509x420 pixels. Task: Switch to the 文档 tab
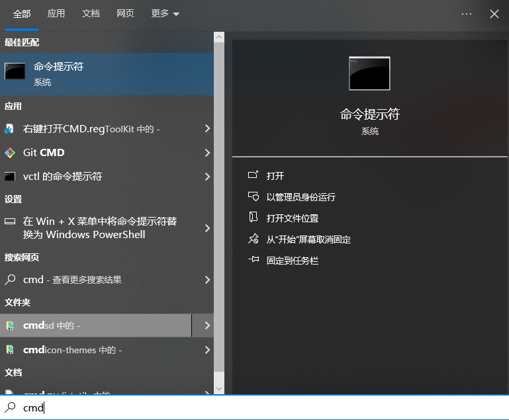91,14
